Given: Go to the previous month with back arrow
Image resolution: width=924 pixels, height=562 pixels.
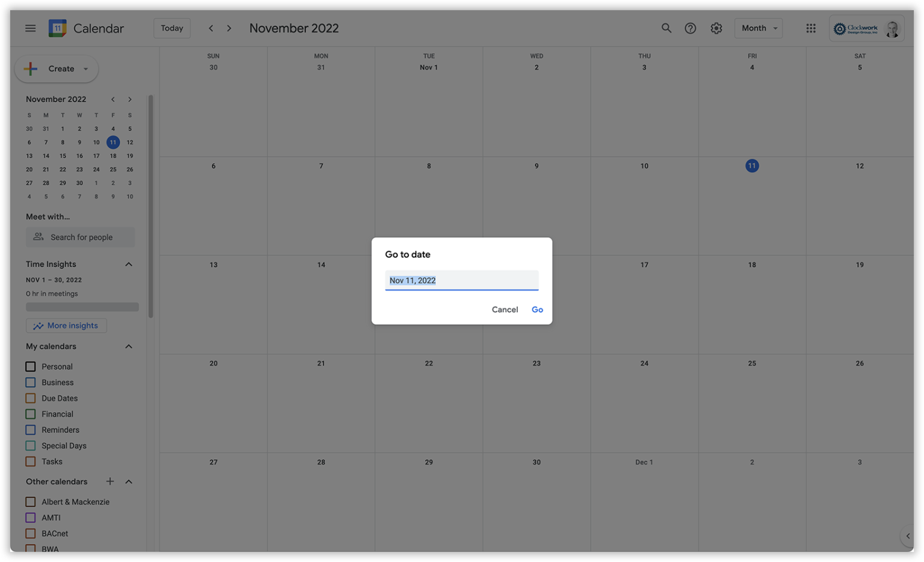Looking at the screenshot, I should tap(211, 28).
